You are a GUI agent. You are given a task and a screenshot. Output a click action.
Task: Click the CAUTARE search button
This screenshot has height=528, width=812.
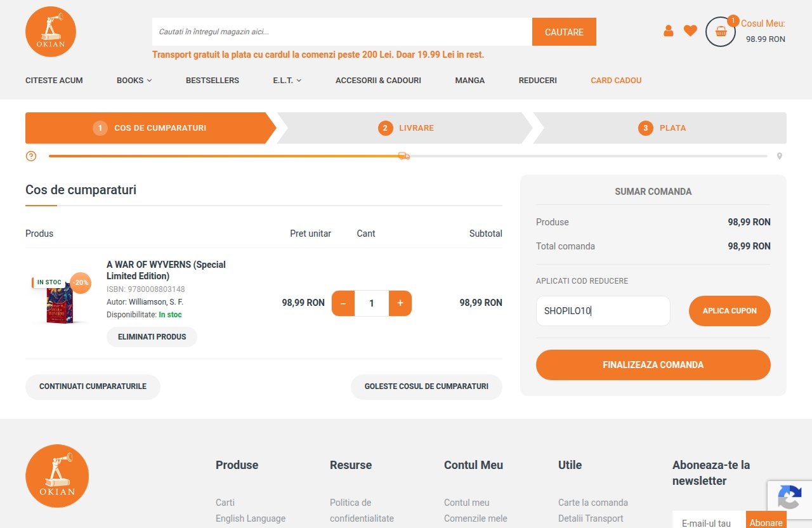564,32
